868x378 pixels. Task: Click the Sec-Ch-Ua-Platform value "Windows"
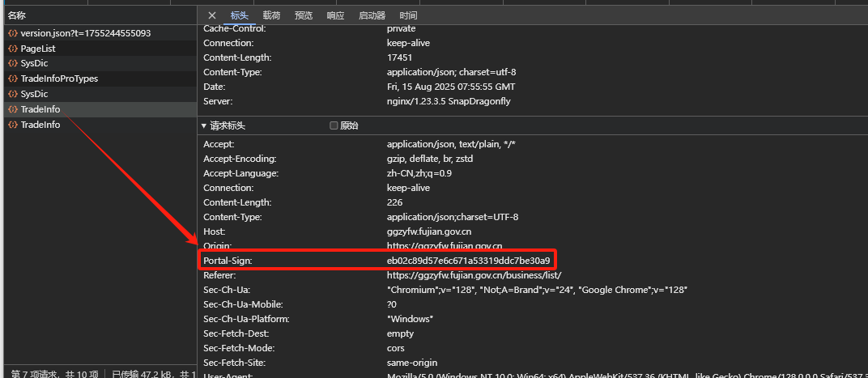click(x=410, y=319)
